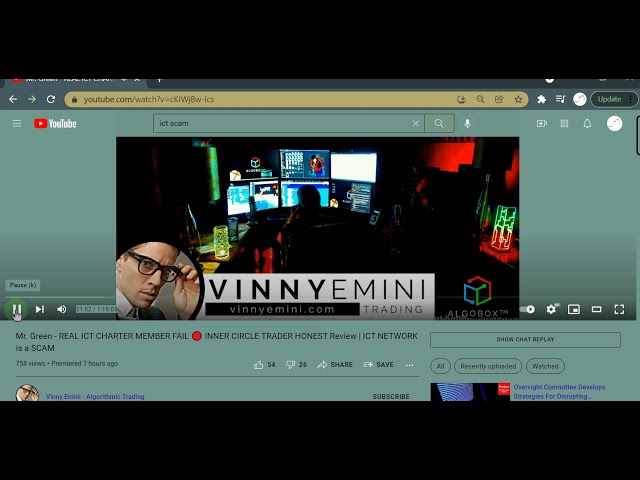Image resolution: width=640 pixels, height=480 pixels.
Task: Enter fullscreen mode
Action: pyautogui.click(x=619, y=309)
